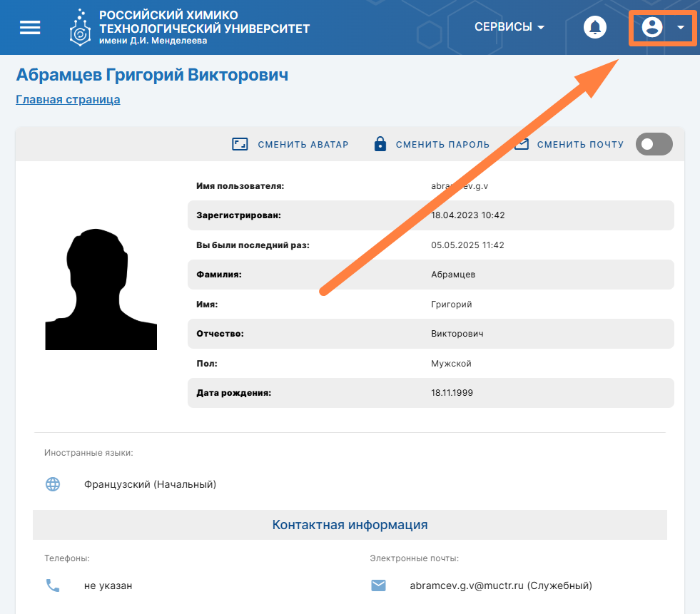Viewport: 700px width, 614px height.
Task: Toggle the switch next to Сменить почту
Action: coord(654,144)
